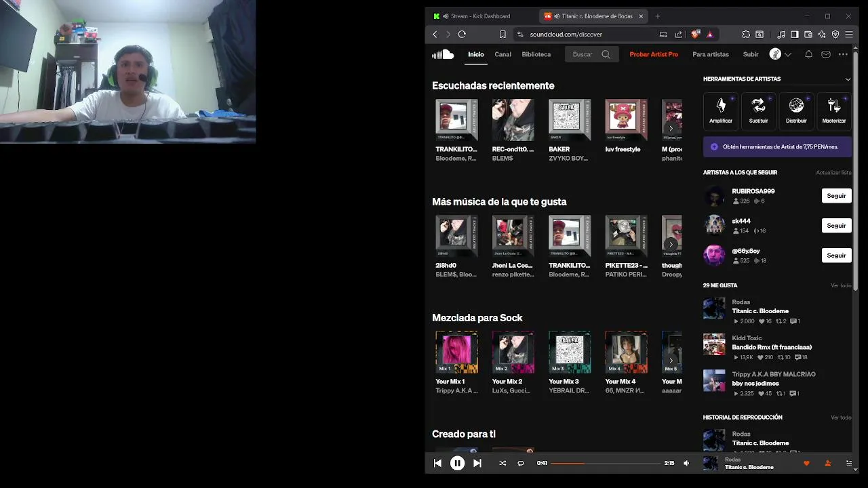The image size is (868, 488).
Task: Skip to previous track
Action: pos(437,463)
